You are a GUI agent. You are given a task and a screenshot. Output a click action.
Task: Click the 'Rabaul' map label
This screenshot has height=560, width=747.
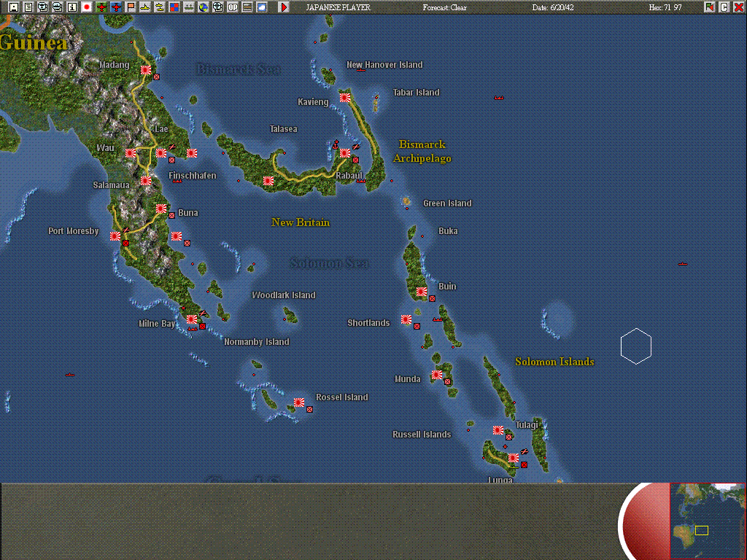click(x=349, y=175)
